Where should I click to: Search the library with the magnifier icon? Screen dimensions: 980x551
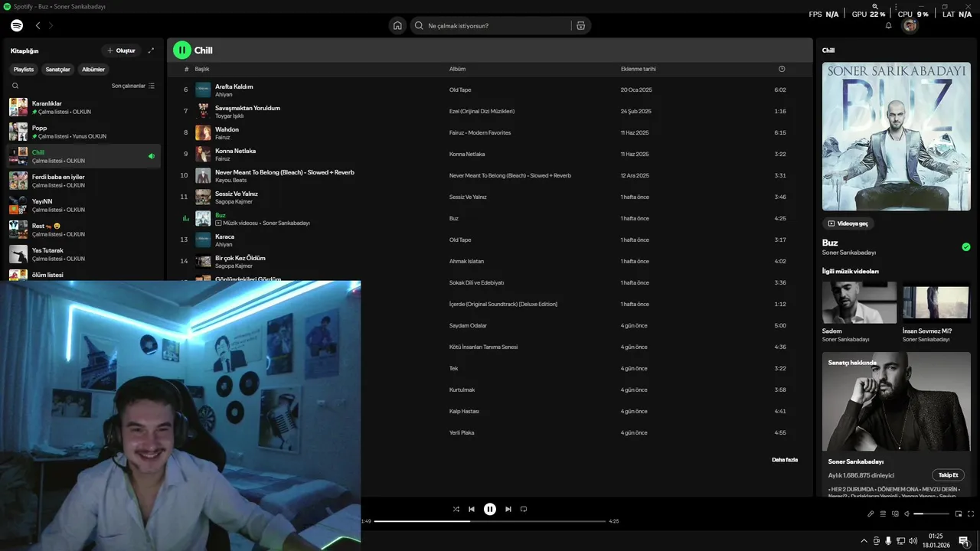[15, 86]
